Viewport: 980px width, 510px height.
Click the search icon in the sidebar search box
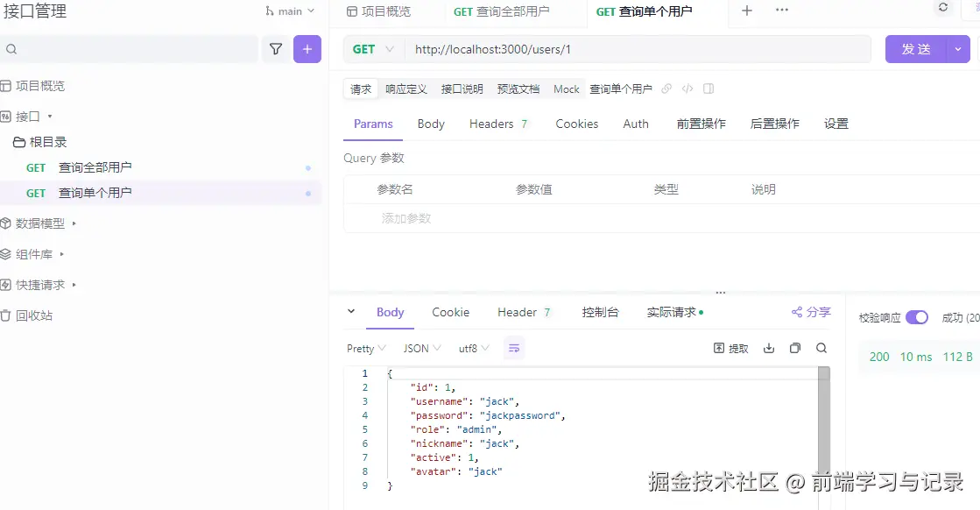[11, 49]
